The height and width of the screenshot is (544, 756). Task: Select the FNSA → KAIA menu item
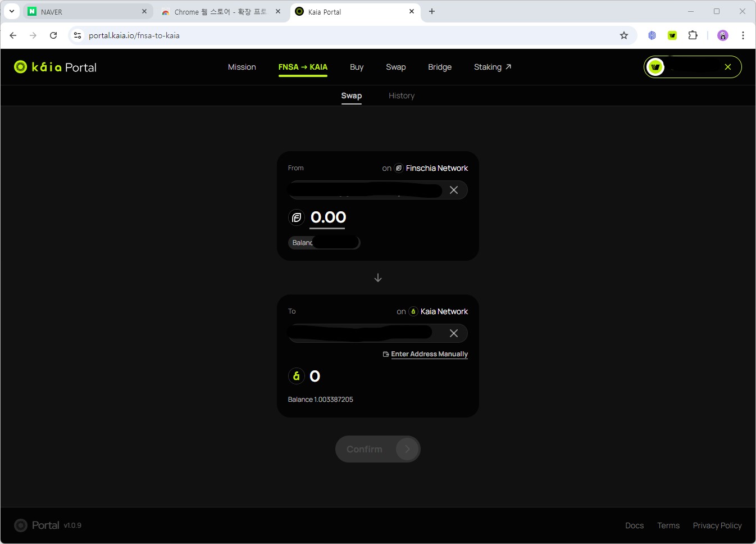click(303, 67)
